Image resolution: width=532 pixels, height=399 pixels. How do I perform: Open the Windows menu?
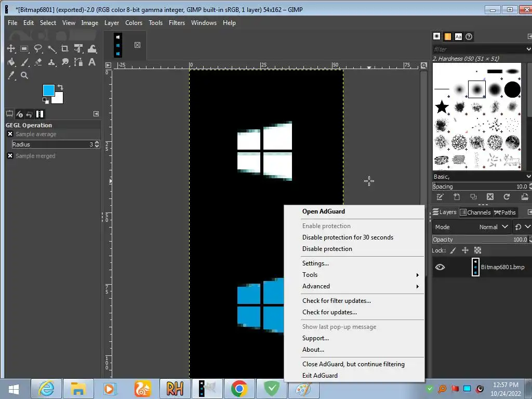[x=204, y=23]
